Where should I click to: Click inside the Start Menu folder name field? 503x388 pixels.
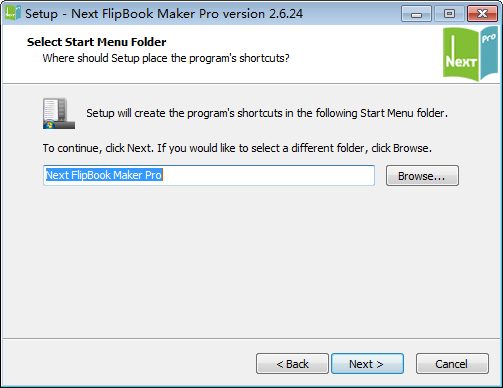pos(209,175)
